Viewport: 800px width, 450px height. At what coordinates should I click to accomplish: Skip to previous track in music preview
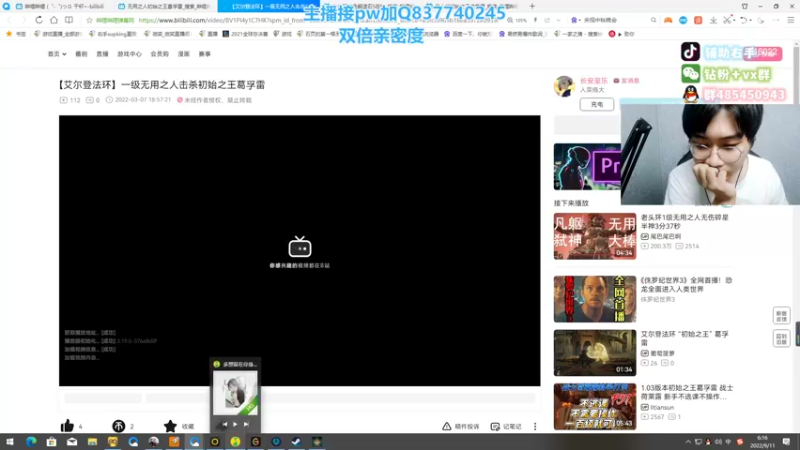224,424
